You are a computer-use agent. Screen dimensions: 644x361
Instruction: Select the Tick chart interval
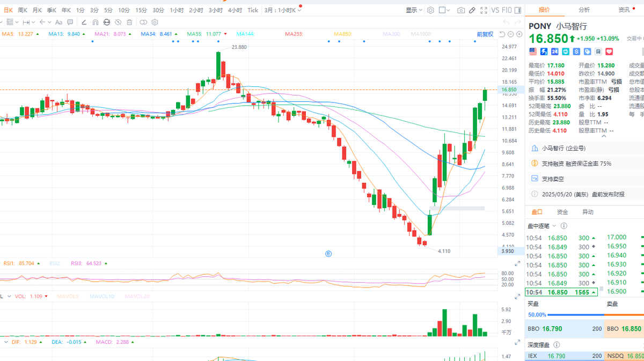(x=253, y=10)
